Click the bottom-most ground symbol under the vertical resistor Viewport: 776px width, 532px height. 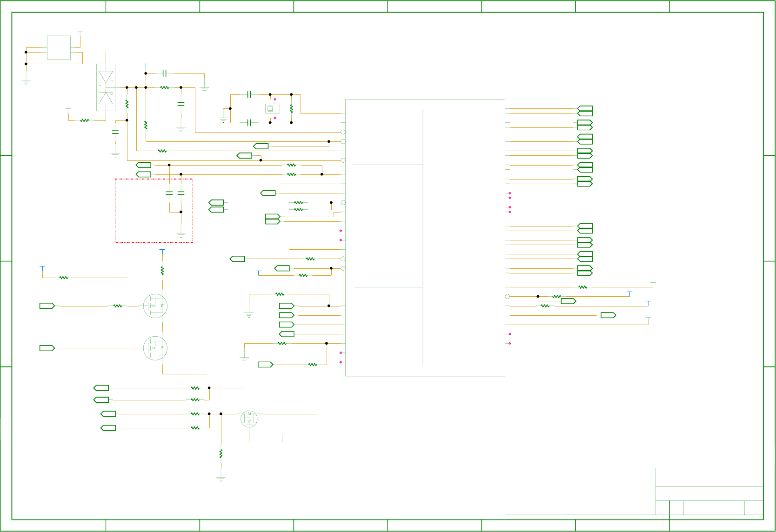(x=221, y=479)
